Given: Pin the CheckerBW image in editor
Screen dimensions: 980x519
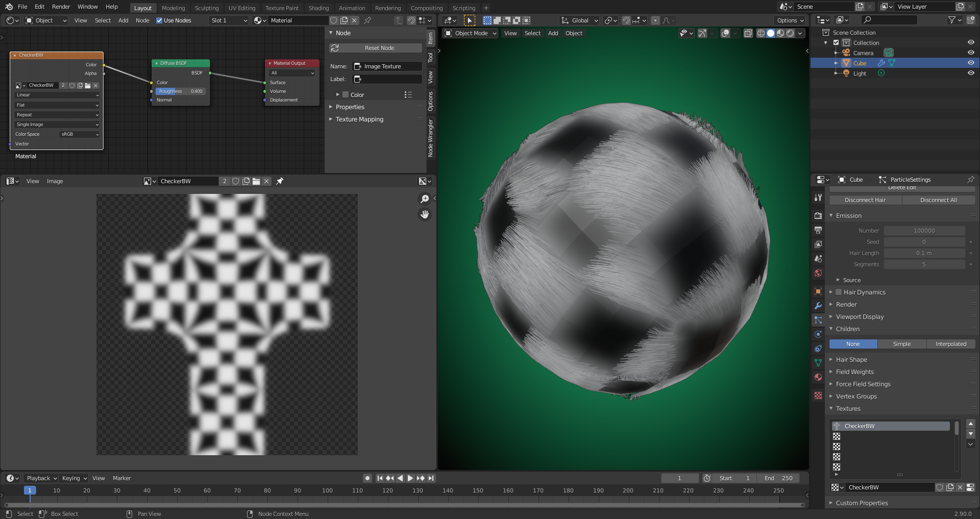Looking at the screenshot, I should tap(280, 181).
